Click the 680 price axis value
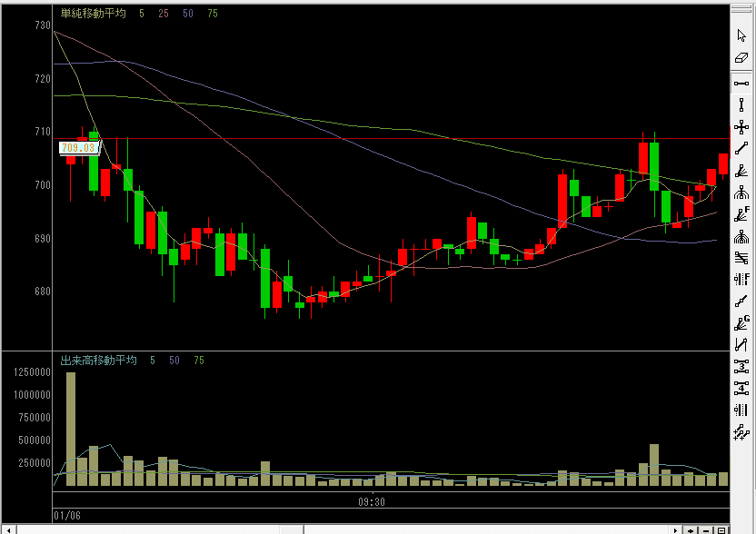 (x=43, y=292)
